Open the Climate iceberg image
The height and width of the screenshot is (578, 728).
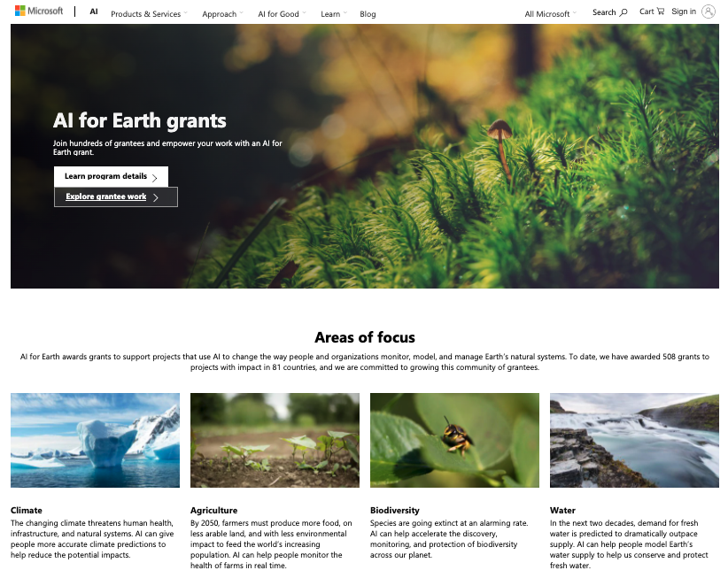[x=95, y=440]
